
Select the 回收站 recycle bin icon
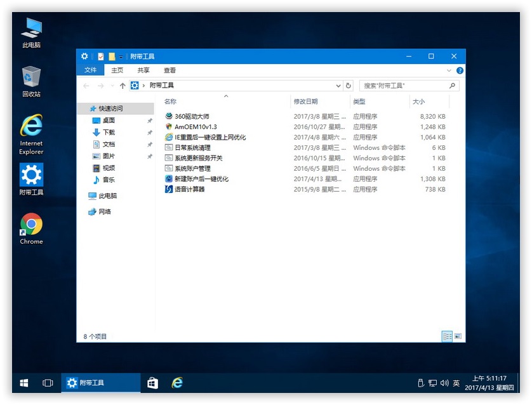(x=31, y=81)
